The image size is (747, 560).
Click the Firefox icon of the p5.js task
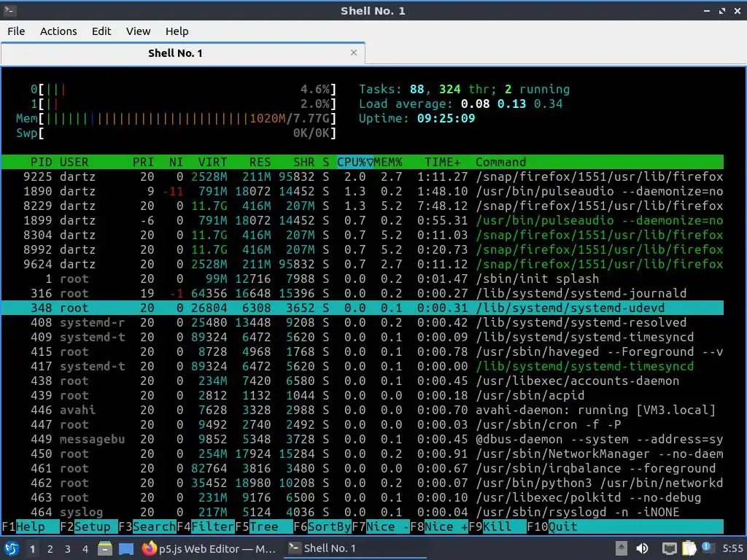tap(149, 548)
